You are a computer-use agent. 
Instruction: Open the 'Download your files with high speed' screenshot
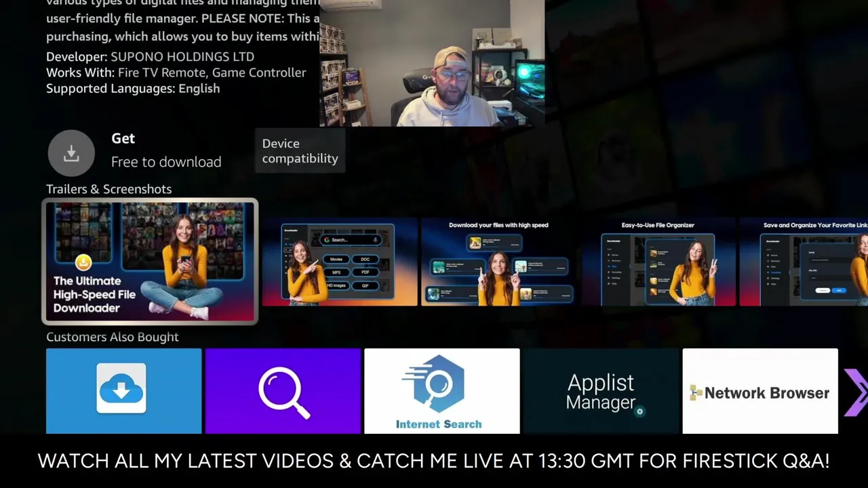tap(498, 262)
